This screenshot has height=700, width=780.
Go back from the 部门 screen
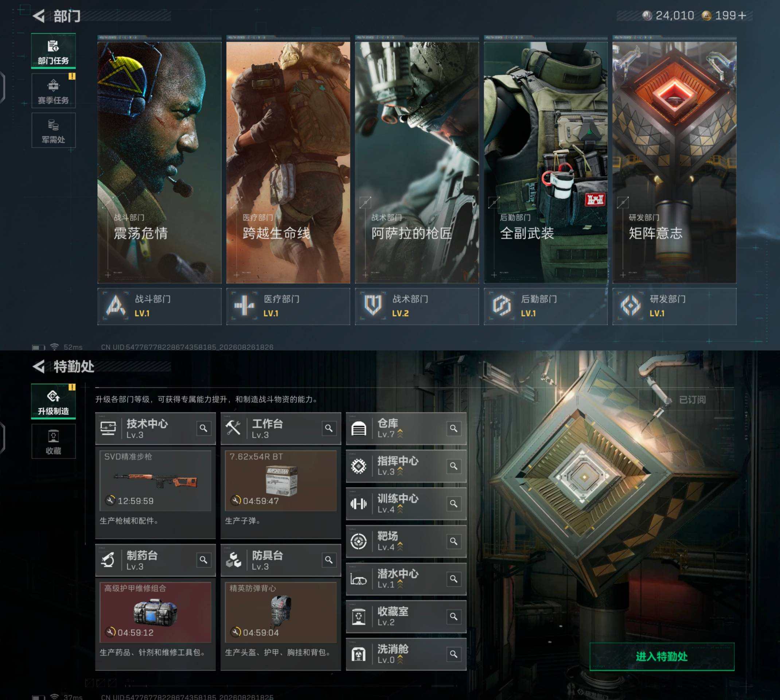click(38, 16)
